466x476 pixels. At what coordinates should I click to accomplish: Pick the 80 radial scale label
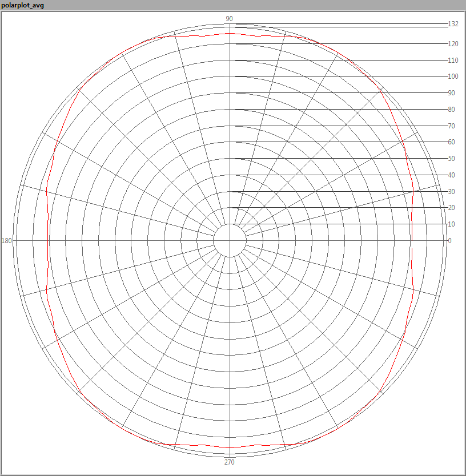452,110
